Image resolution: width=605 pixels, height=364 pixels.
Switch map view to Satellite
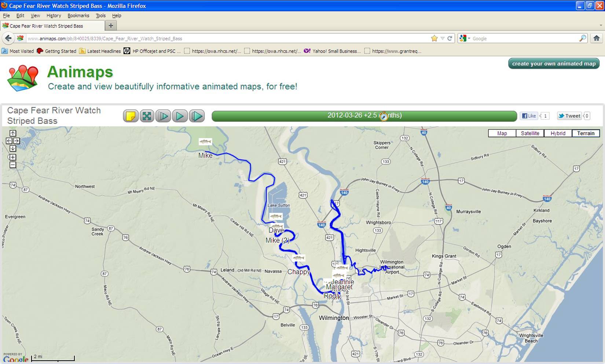coord(530,133)
